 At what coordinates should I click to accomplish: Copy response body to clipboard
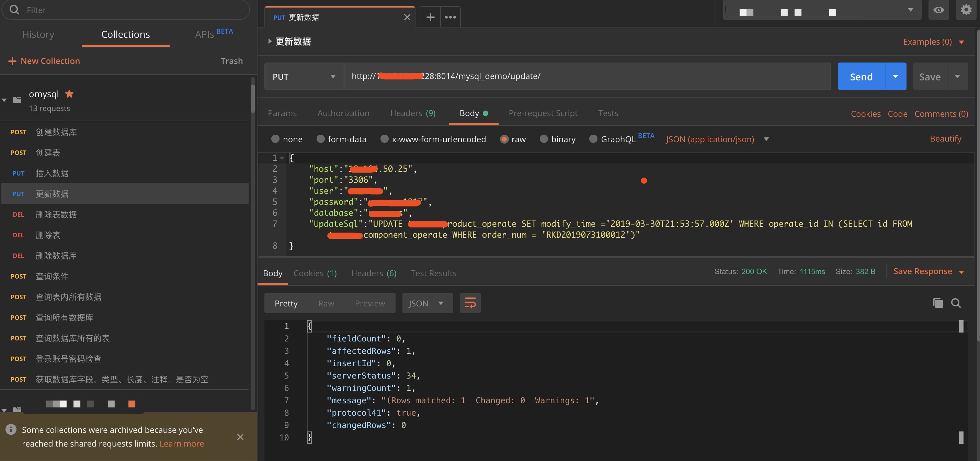tap(938, 303)
